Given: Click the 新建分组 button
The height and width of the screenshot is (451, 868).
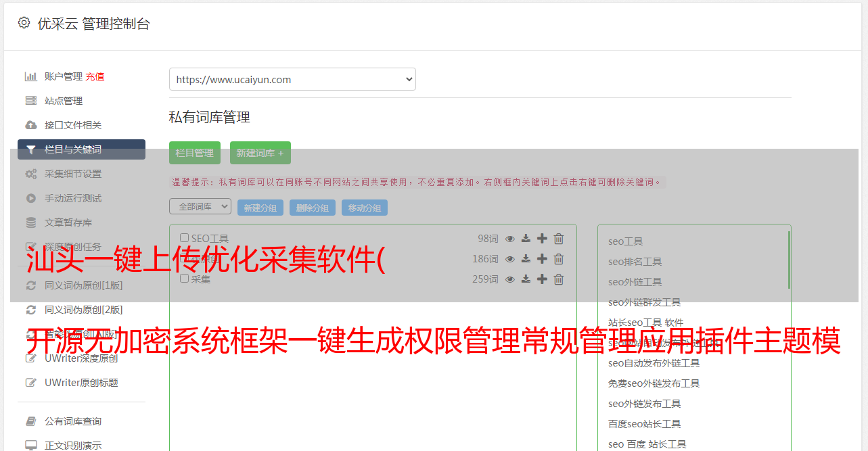Looking at the screenshot, I should (260, 208).
